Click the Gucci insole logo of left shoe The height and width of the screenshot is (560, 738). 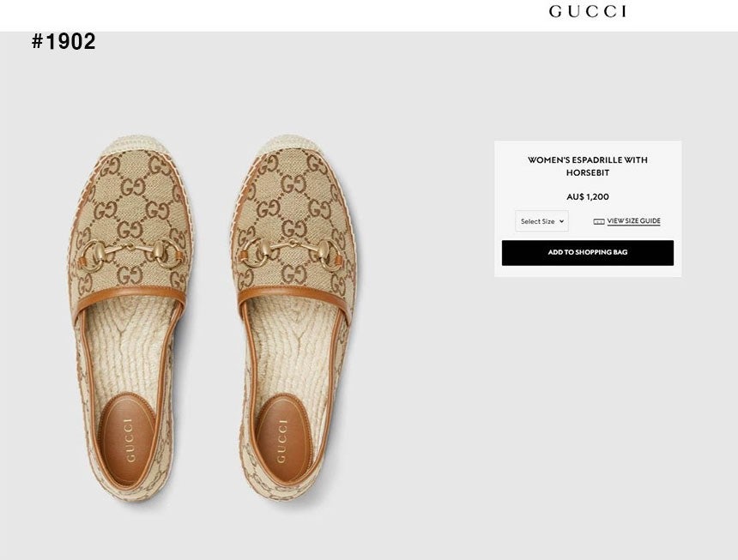coord(130,439)
